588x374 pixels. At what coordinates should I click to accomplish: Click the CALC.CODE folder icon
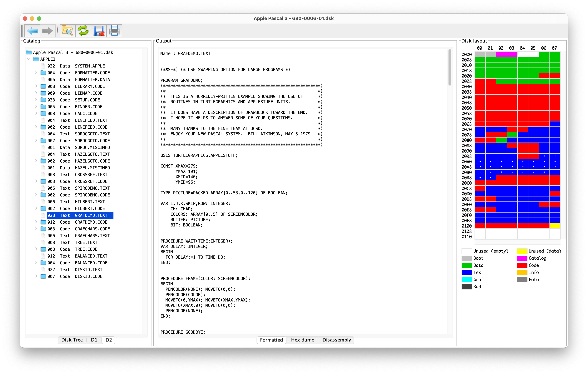[43, 113]
